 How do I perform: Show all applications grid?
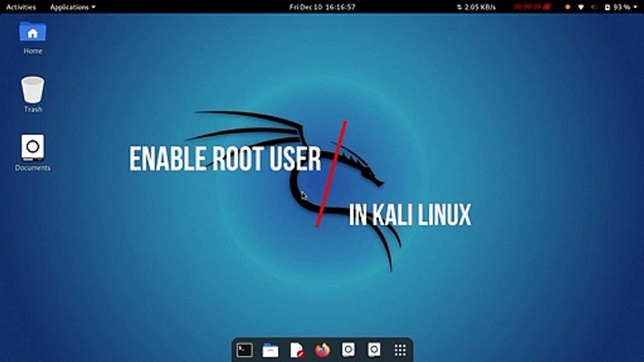click(x=400, y=350)
